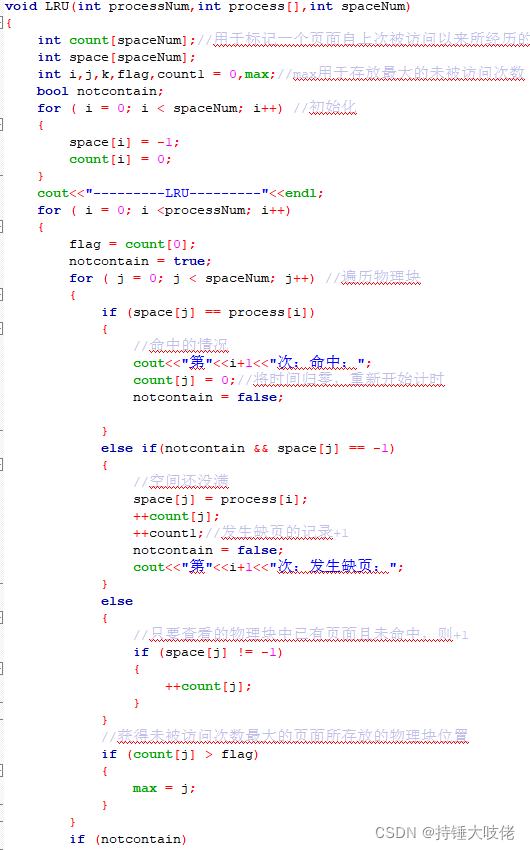
Task: Click the cout line printing '次:命中:'
Action: pos(253,363)
